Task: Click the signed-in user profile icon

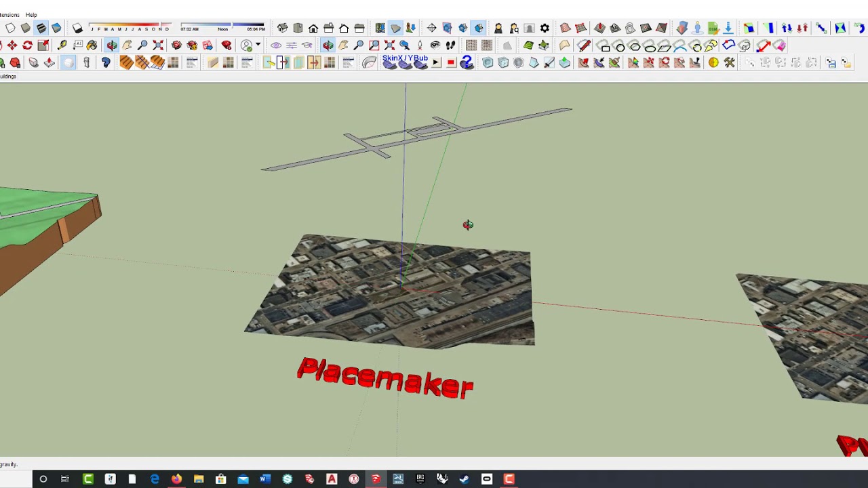Action: [247, 45]
